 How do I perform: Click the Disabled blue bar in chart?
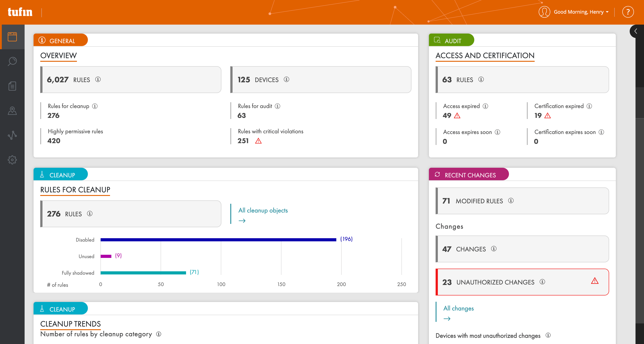218,240
